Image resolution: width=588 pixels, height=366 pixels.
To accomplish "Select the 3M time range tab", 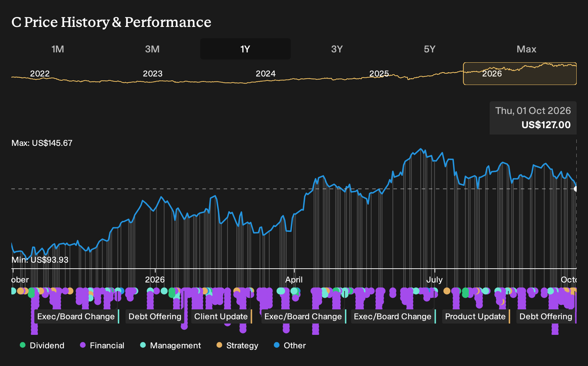I will click(x=152, y=49).
